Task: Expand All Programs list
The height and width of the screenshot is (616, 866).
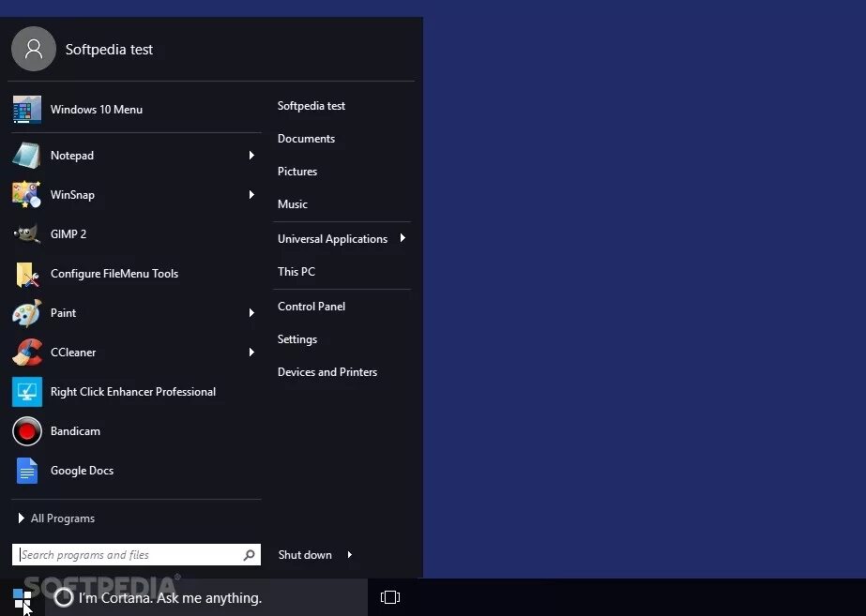Action: coord(57,518)
